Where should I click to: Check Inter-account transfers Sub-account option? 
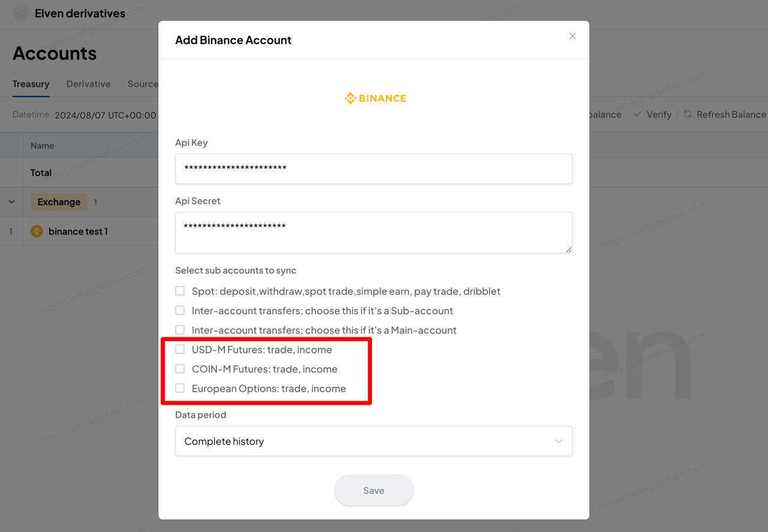point(180,311)
